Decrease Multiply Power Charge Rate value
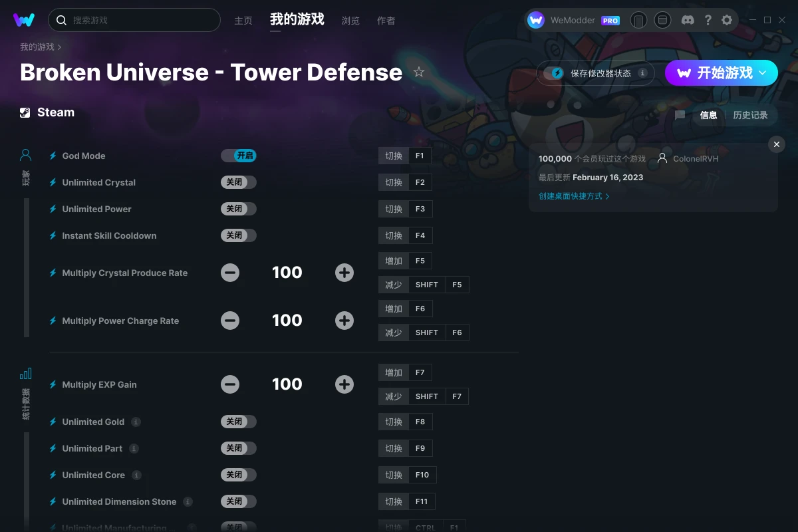Image resolution: width=798 pixels, height=532 pixels. (x=230, y=321)
